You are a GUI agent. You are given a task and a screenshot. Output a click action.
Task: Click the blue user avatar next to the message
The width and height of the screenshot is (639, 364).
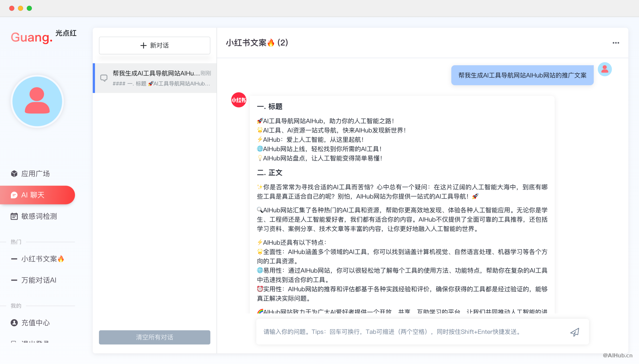[605, 69]
